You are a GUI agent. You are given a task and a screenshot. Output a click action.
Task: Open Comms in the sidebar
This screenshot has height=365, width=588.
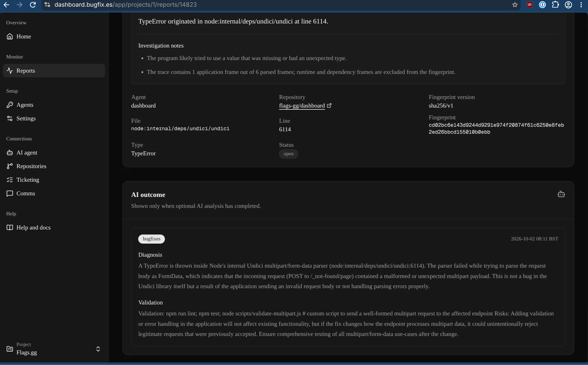pos(54,193)
